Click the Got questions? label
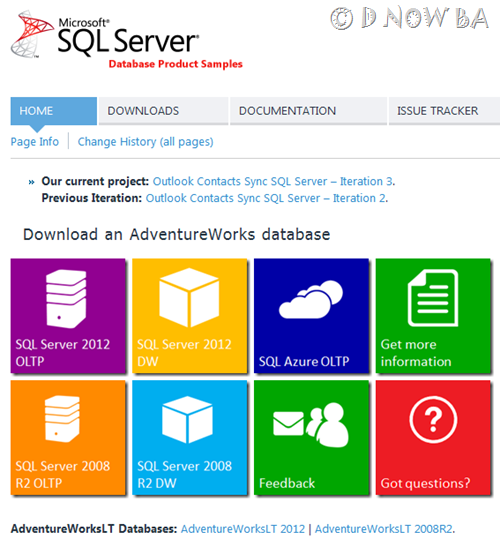Screen dimensions: 500x539 (425, 483)
